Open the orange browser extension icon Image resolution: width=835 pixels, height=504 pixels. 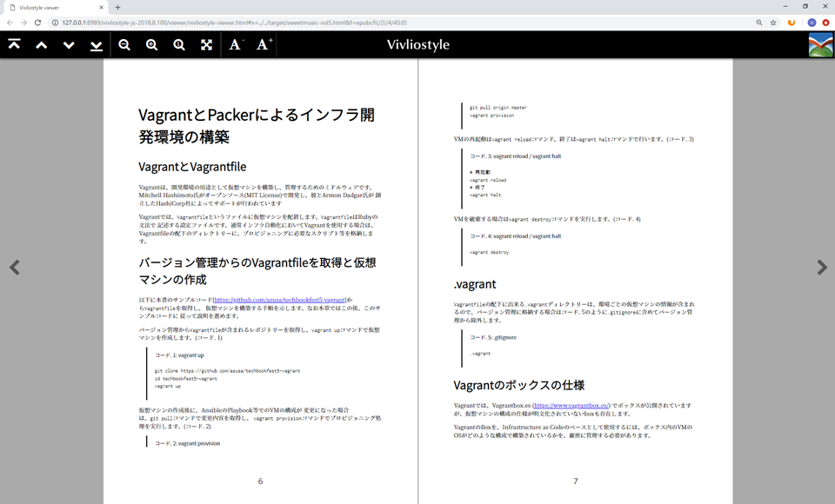(x=792, y=23)
